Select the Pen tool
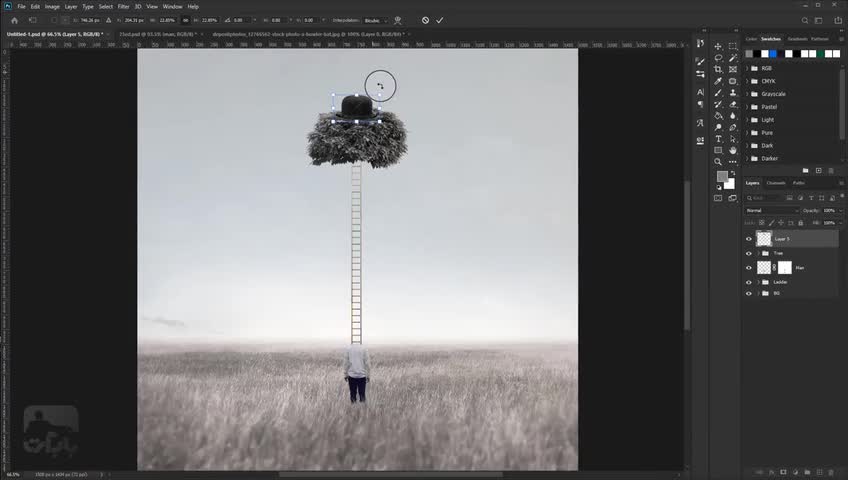Viewport: 848px width, 480px height. coord(733,128)
